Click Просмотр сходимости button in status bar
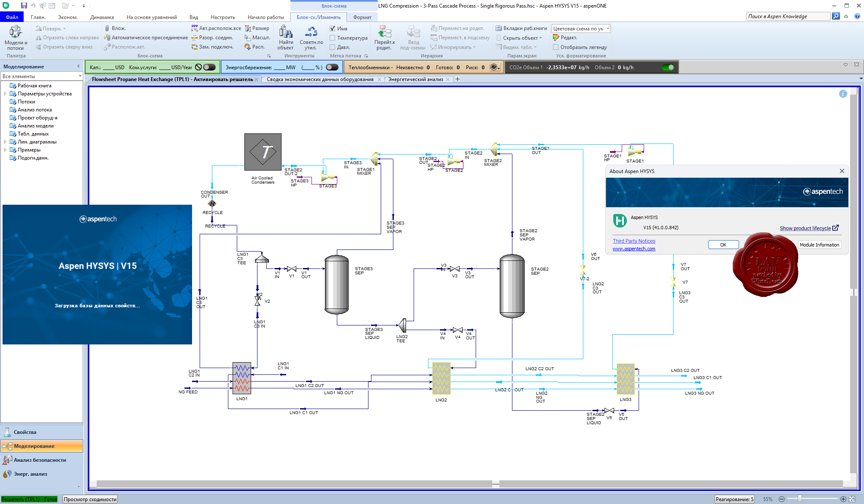 coord(90,499)
